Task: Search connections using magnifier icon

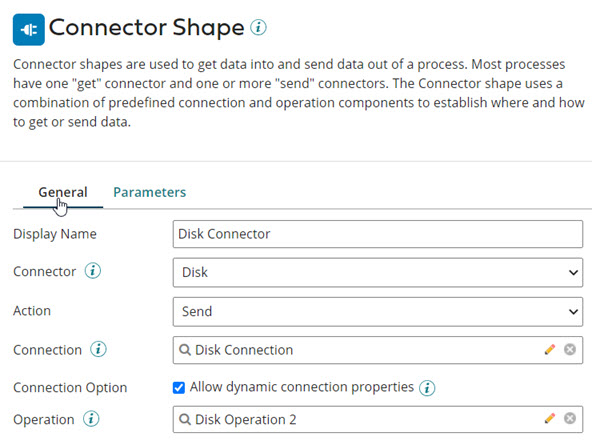Action: coord(185,350)
